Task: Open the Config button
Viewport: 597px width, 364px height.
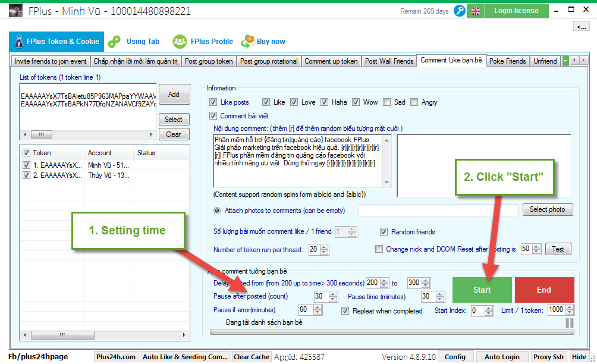Action: (455, 357)
